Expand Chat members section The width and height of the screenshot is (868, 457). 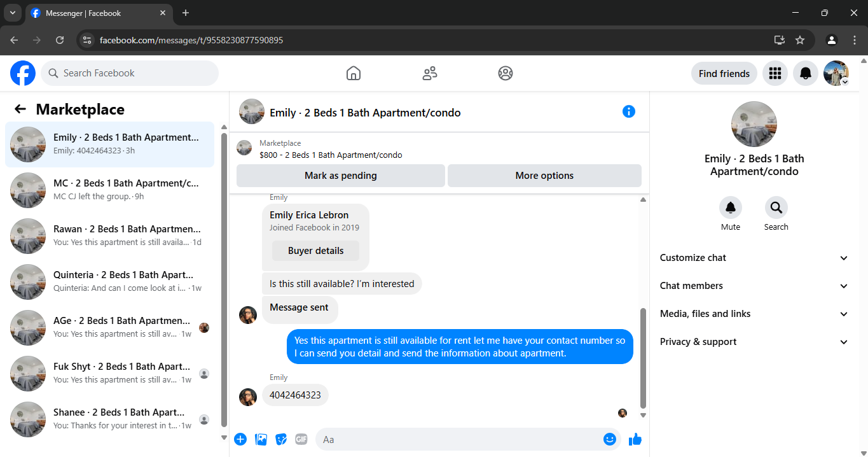(x=754, y=286)
